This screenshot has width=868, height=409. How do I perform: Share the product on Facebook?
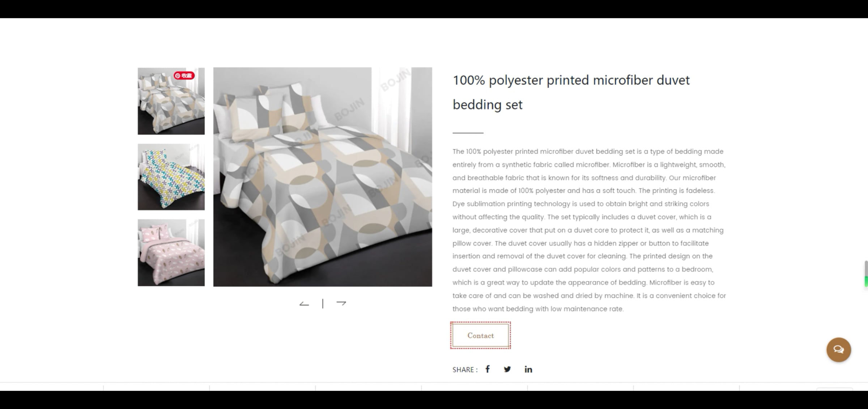point(488,369)
